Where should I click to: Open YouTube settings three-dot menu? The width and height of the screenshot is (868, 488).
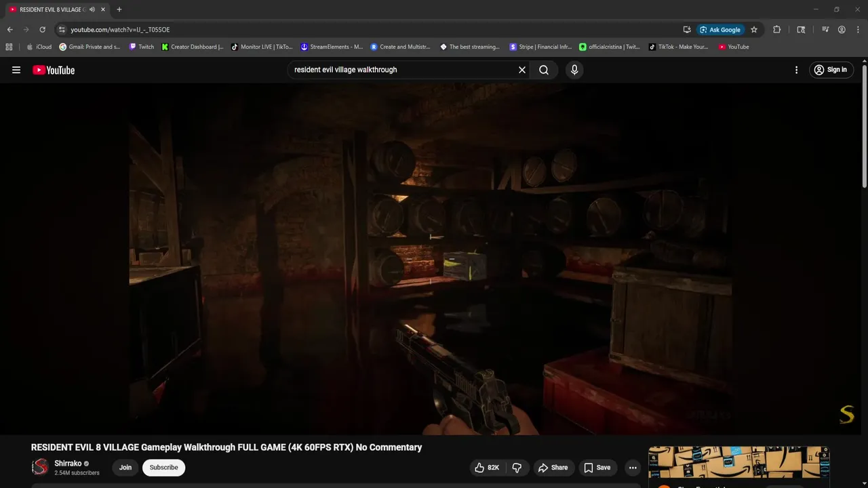click(x=796, y=70)
